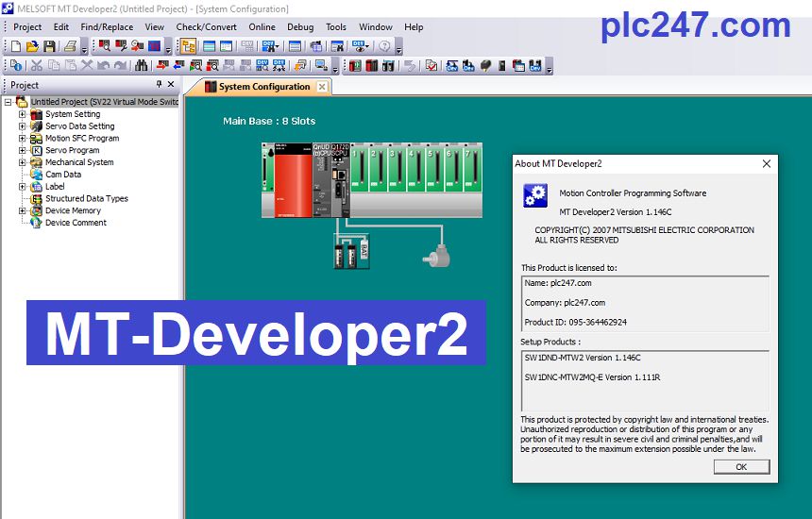Image resolution: width=812 pixels, height=519 pixels.
Task: Click the grayed Help question mark icon
Action: click(x=384, y=46)
